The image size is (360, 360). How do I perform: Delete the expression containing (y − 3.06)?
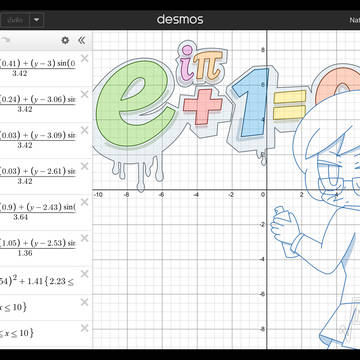coord(85,95)
